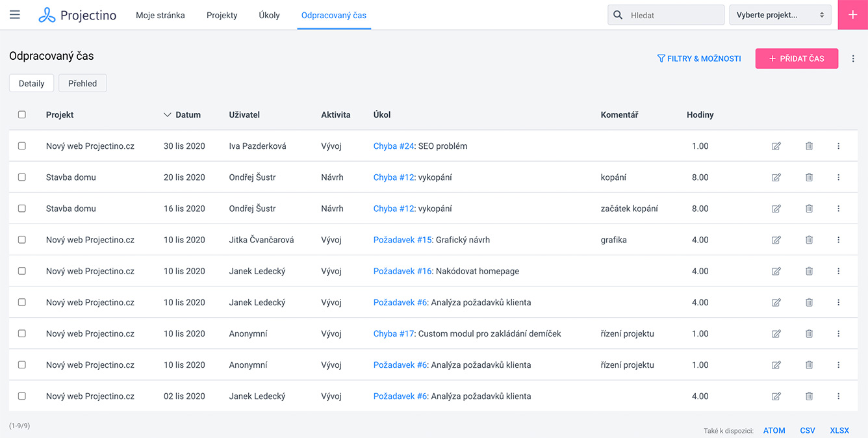This screenshot has width=868, height=438.
Task: Delete the 02 lis 2020 time entry
Action: [x=809, y=396]
